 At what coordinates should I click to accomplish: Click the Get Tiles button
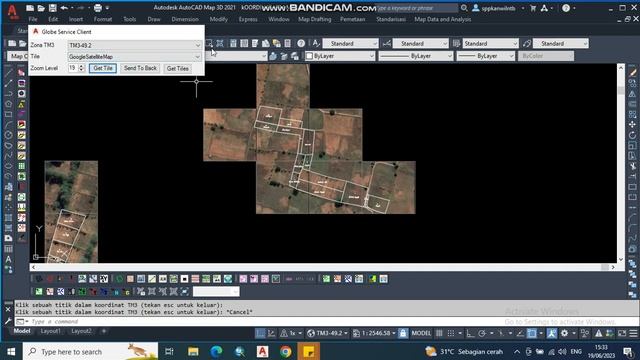click(x=178, y=68)
